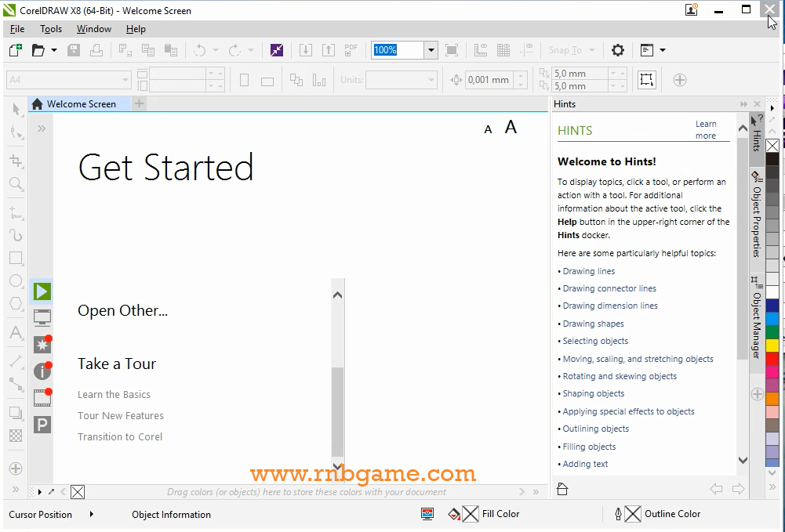Click the Full-screen preview icon

pos(452,50)
